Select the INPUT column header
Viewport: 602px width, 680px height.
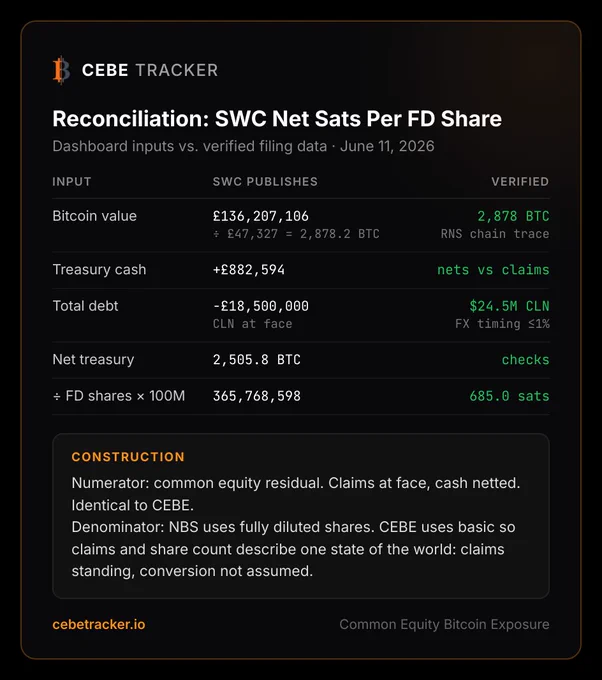[72, 181]
